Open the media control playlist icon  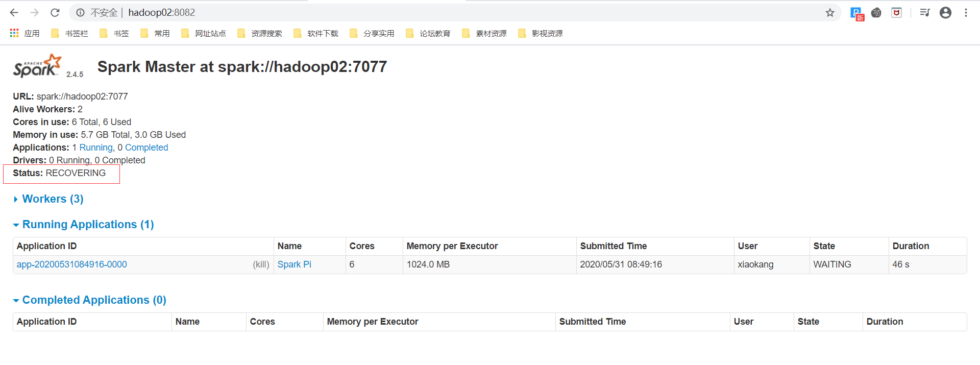click(925, 13)
